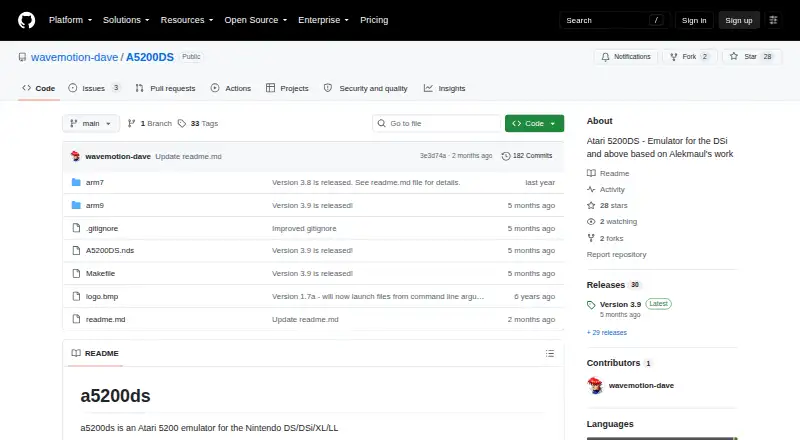Focus the top Search field
800x440 pixels.
pos(614,20)
